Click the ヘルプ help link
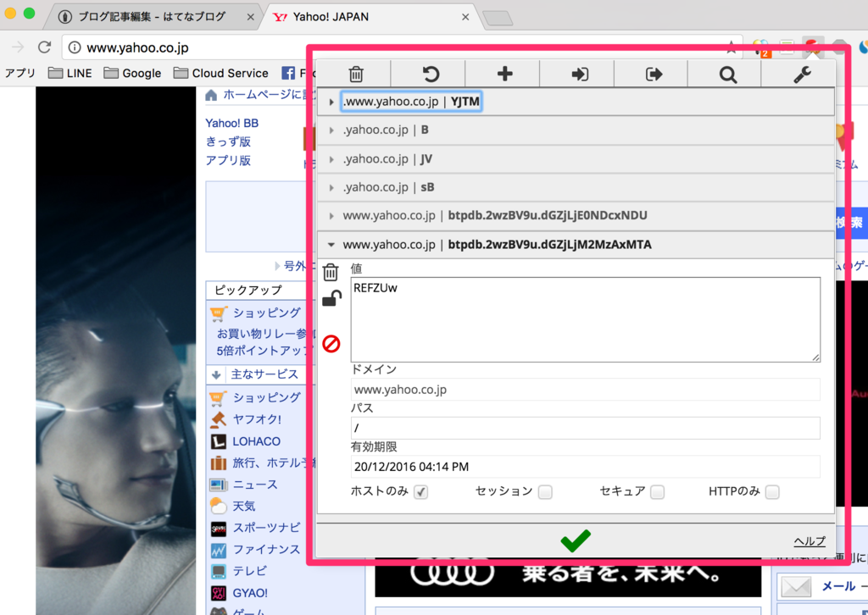The image size is (868, 615). 810,541
